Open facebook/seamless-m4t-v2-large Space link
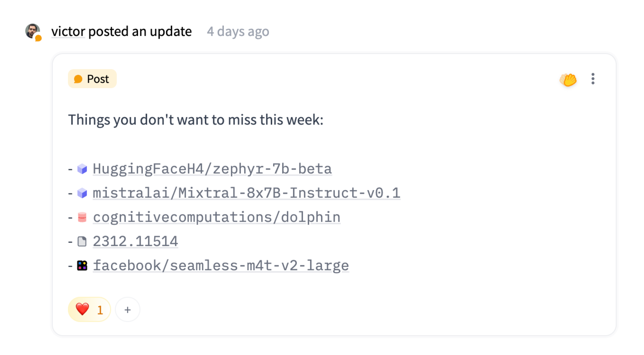The width and height of the screenshot is (644, 355). pyautogui.click(x=221, y=266)
